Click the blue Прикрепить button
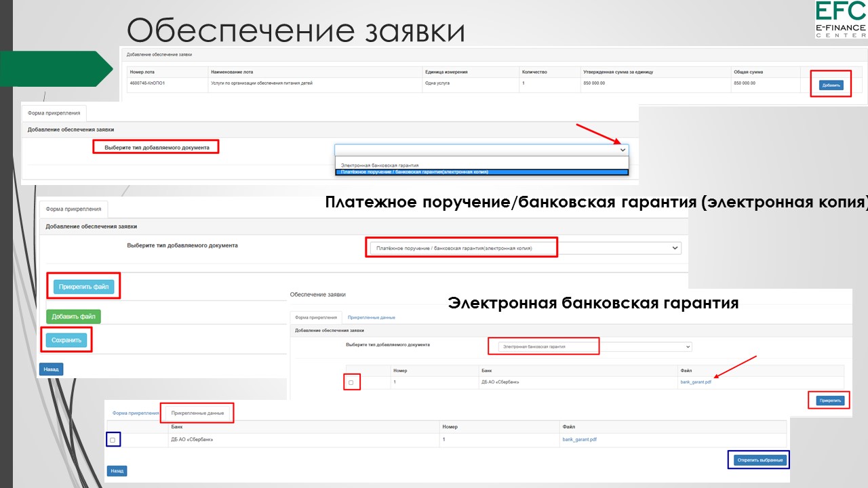Viewport: 868px width, 488px height. point(830,401)
